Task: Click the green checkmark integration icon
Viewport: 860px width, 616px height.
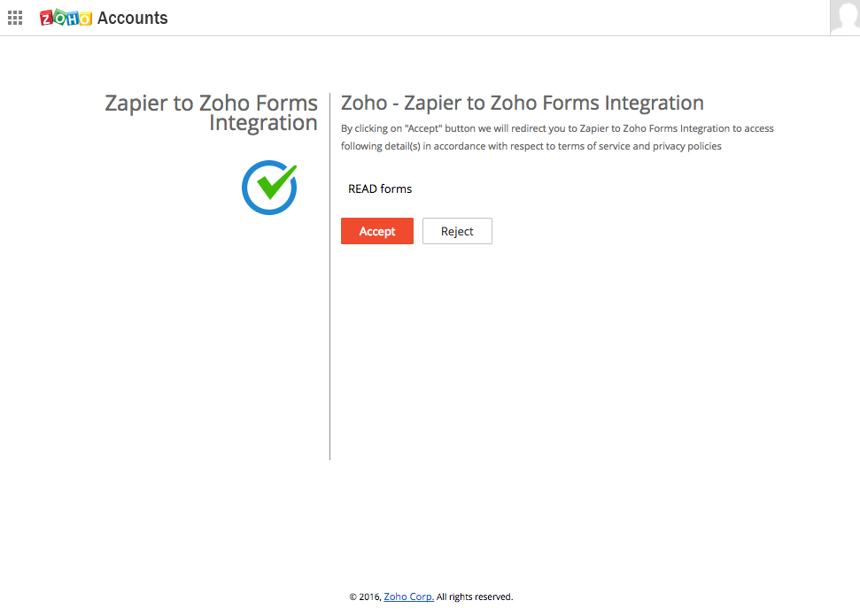Action: [x=269, y=188]
